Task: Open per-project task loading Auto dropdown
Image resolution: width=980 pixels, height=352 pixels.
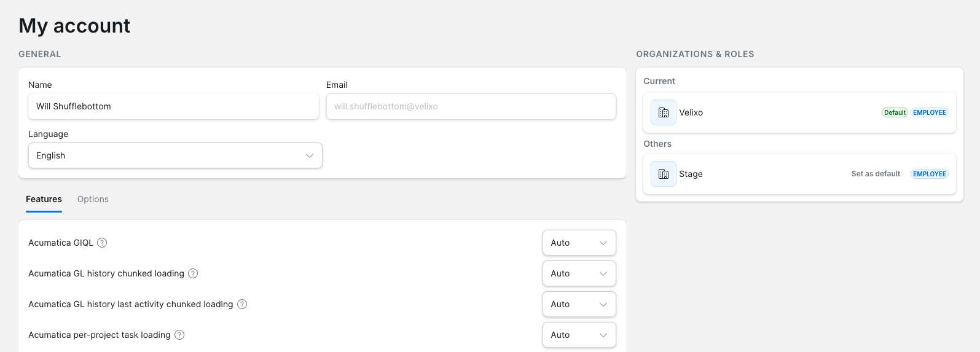Action: tap(579, 335)
